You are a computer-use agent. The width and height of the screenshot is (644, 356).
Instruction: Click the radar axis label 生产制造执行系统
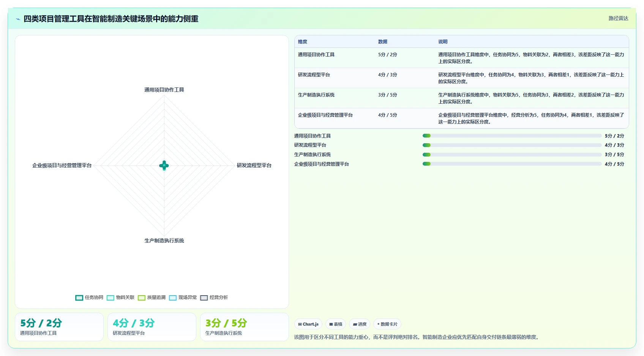[164, 240]
